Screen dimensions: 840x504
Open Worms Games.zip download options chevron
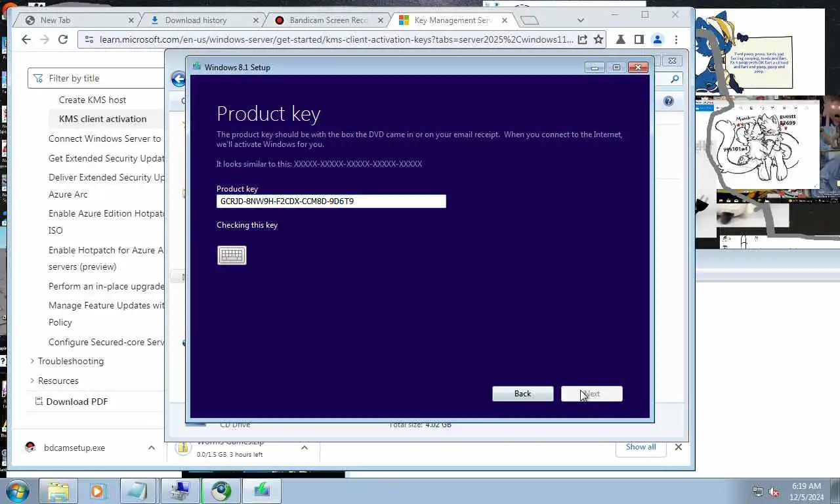(x=304, y=448)
